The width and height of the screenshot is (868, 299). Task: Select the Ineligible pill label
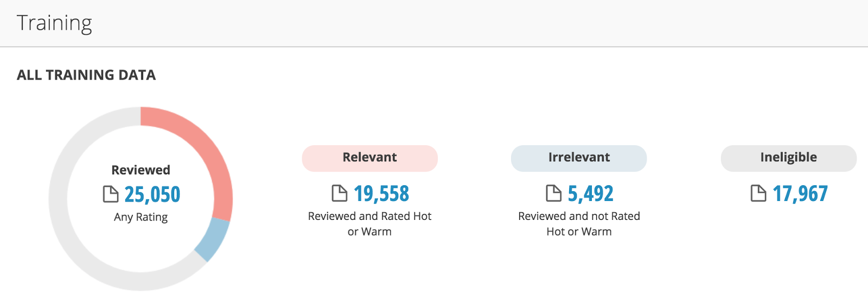point(789,158)
